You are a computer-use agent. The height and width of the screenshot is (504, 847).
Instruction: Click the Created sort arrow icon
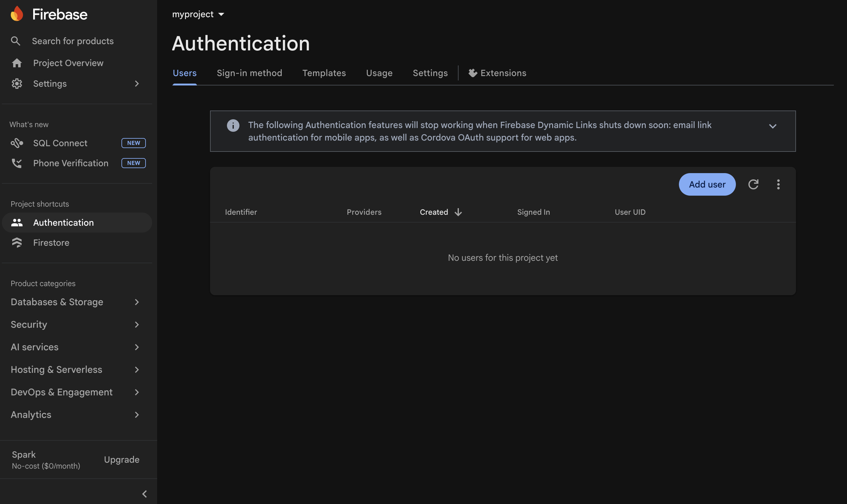pos(458,212)
